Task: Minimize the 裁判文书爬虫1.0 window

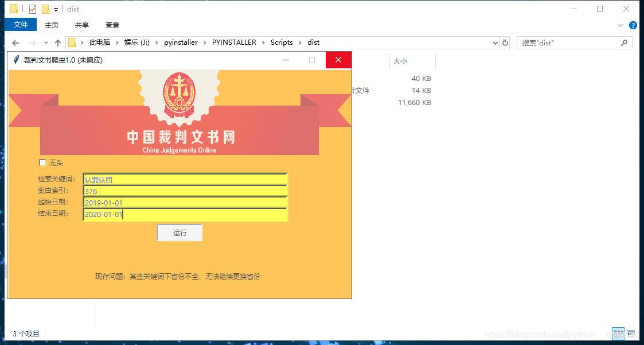Action: coord(286,60)
